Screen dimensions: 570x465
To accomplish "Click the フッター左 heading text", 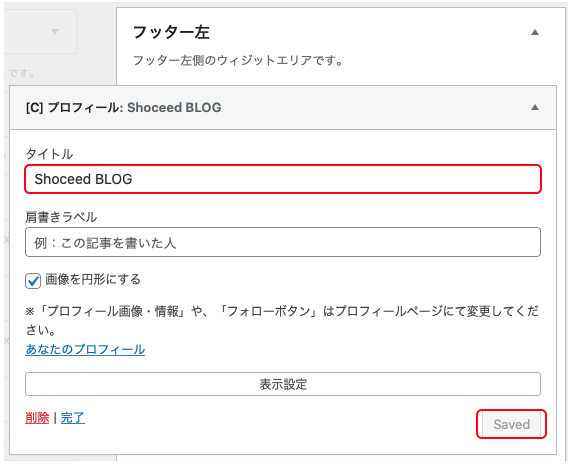I will click(171, 32).
